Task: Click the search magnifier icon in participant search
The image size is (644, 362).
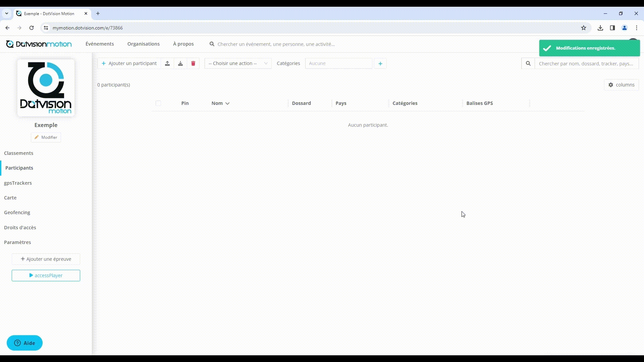Action: pos(528,63)
